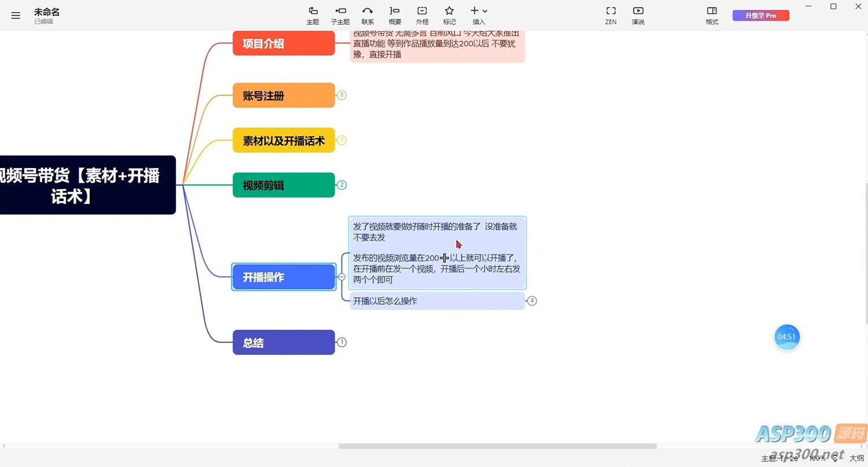Add a new topic with 主题 tool
This screenshot has width=868, height=467.
313,16
